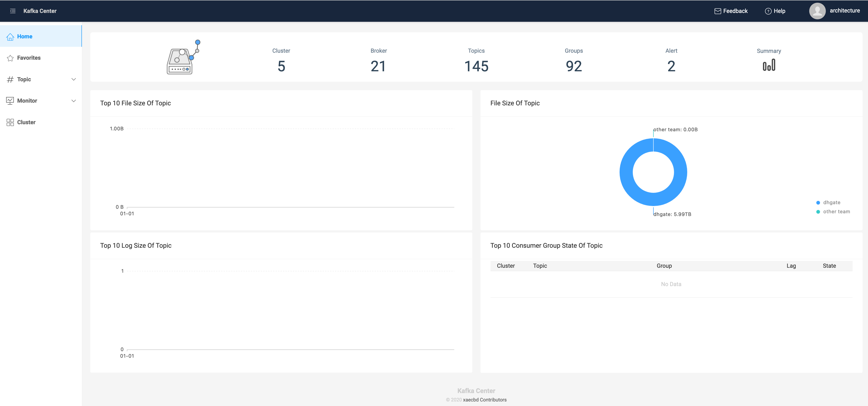Click the other team: 0.00B chart label
The height and width of the screenshot is (406, 868).
675,129
